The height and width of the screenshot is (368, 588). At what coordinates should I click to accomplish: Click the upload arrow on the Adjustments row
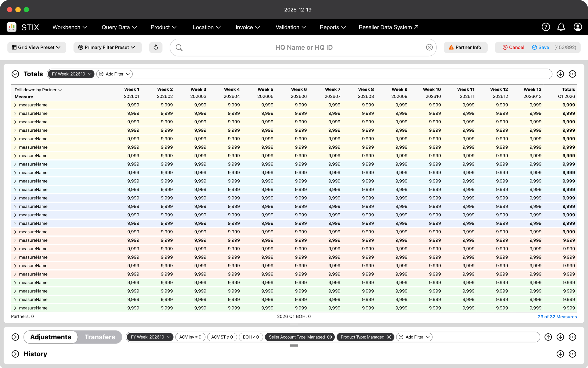(548, 337)
